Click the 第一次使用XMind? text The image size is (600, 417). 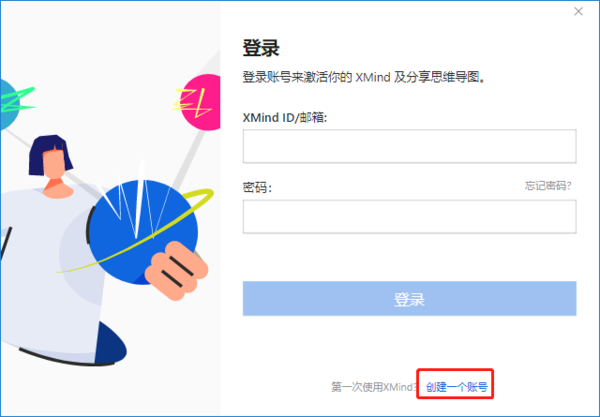tap(374, 387)
